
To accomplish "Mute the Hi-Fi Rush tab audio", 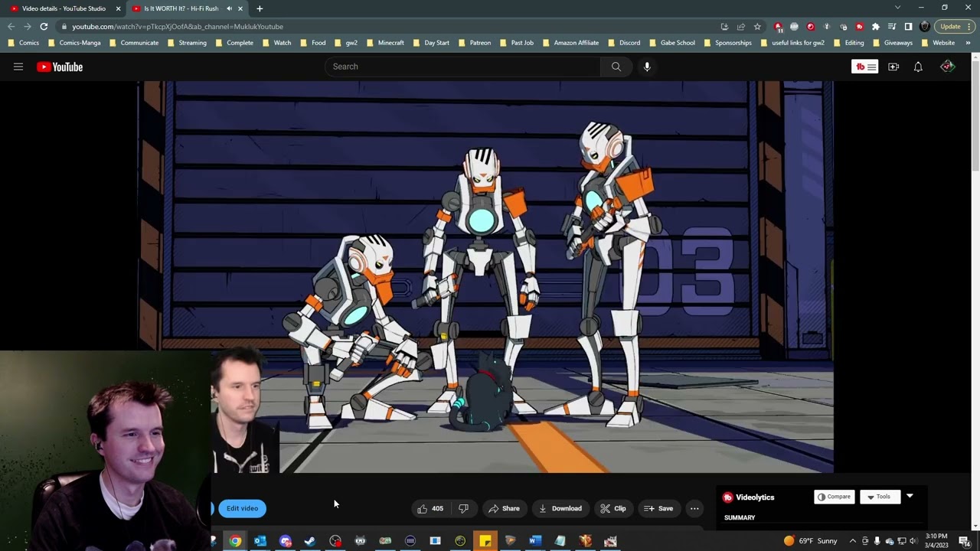I will pos(229,8).
